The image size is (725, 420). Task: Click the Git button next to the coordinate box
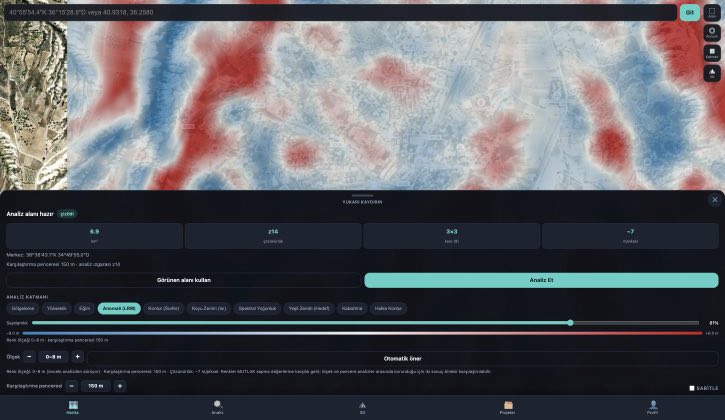coord(689,12)
